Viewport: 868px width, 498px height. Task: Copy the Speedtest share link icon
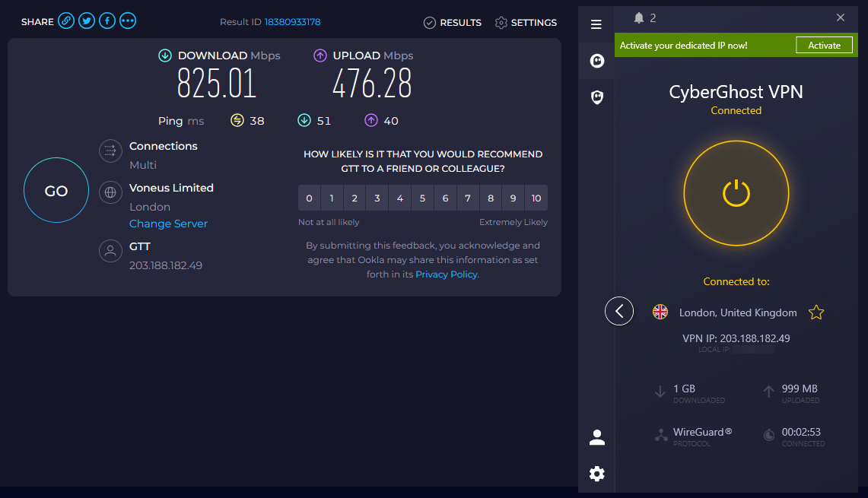tap(66, 21)
